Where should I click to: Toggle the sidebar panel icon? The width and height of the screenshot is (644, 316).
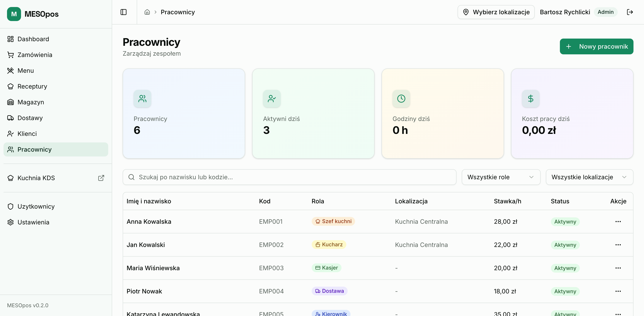click(124, 12)
